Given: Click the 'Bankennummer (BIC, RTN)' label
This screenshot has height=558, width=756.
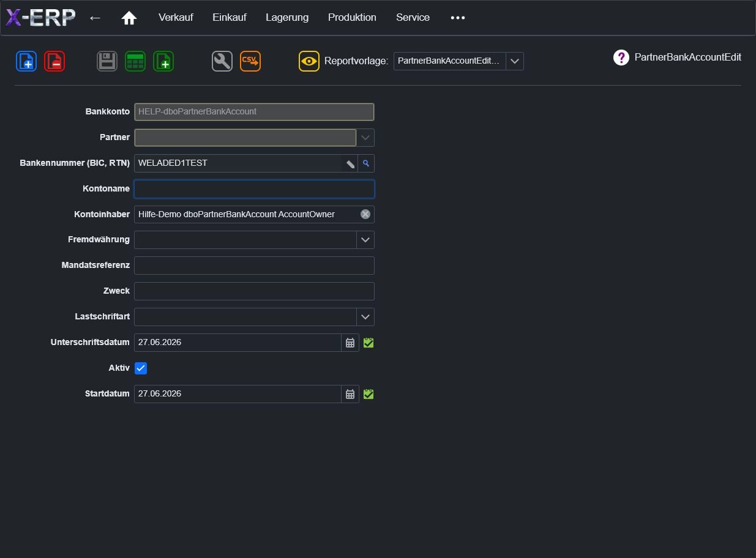Looking at the screenshot, I should [75, 163].
